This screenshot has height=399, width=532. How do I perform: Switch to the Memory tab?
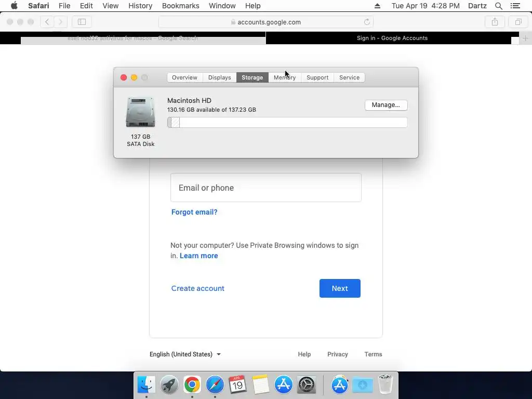285,77
